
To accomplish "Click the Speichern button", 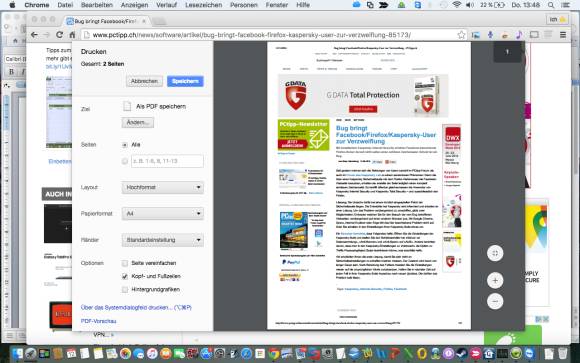I will (185, 81).
